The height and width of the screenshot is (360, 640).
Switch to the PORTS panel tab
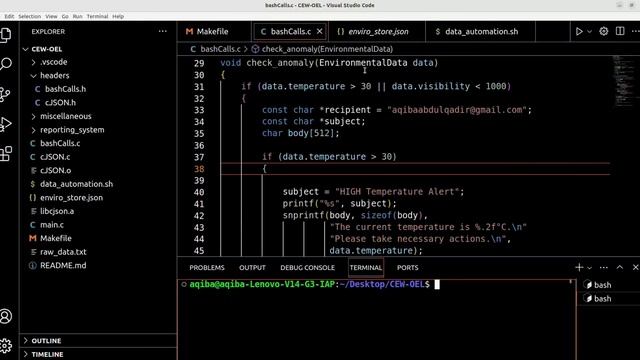[407, 268]
